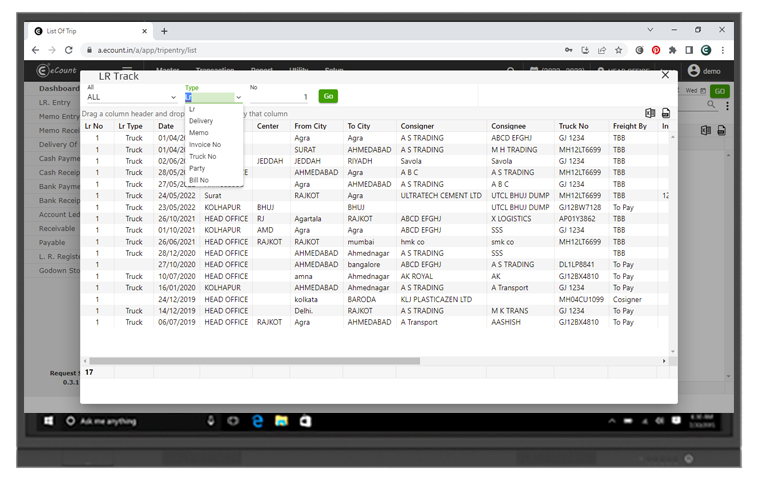Go back in the browser
Viewport: 757px width, 480px height.
pos(35,50)
